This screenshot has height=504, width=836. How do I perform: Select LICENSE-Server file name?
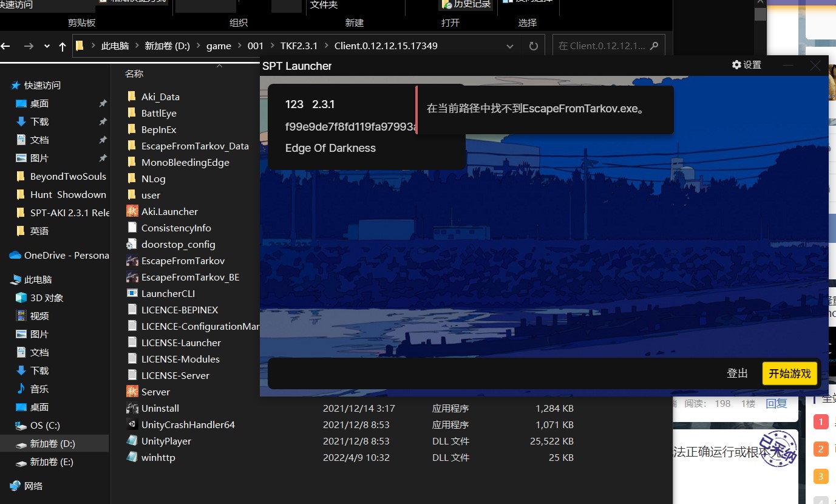coord(175,375)
